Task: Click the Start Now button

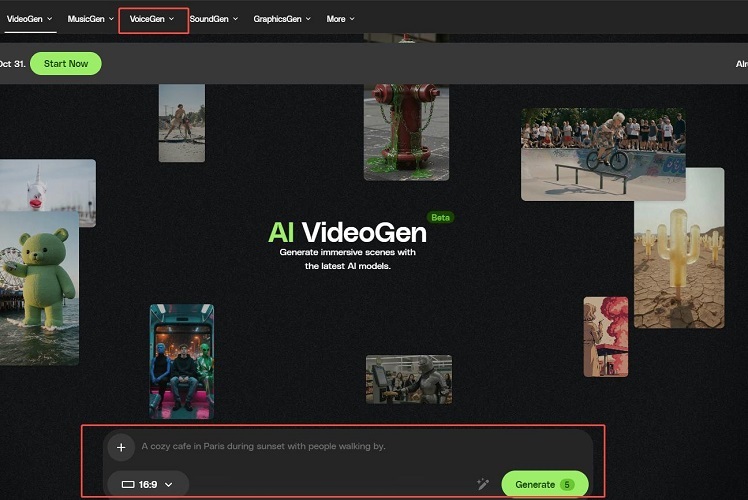Action: pyautogui.click(x=66, y=64)
